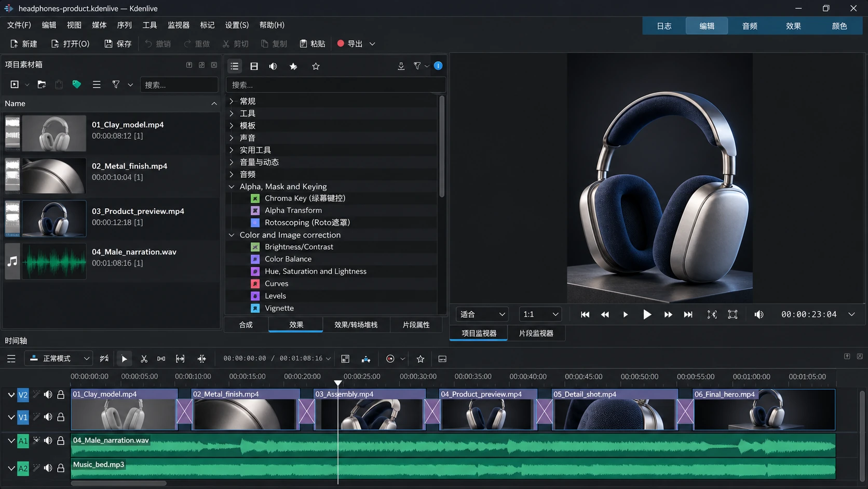The image size is (868, 489).
Task: Lock the V1 track
Action: point(61,417)
